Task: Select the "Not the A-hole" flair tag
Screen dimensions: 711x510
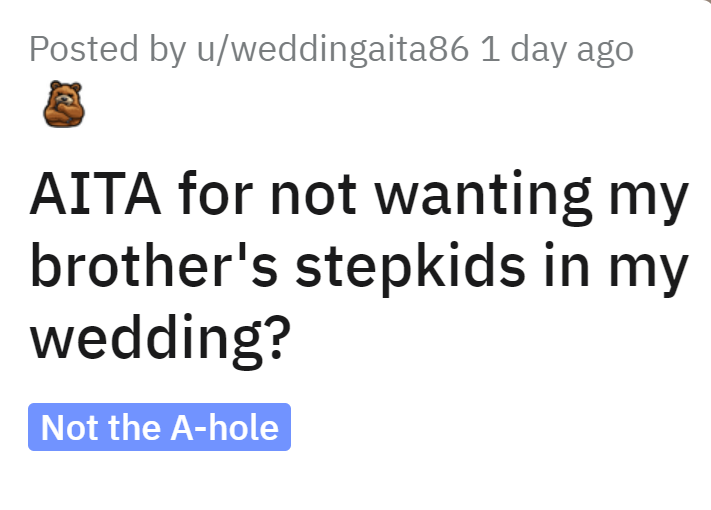Action: coord(159,427)
